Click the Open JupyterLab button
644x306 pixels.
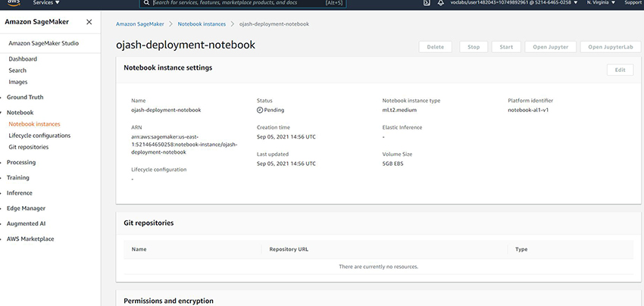click(x=612, y=47)
